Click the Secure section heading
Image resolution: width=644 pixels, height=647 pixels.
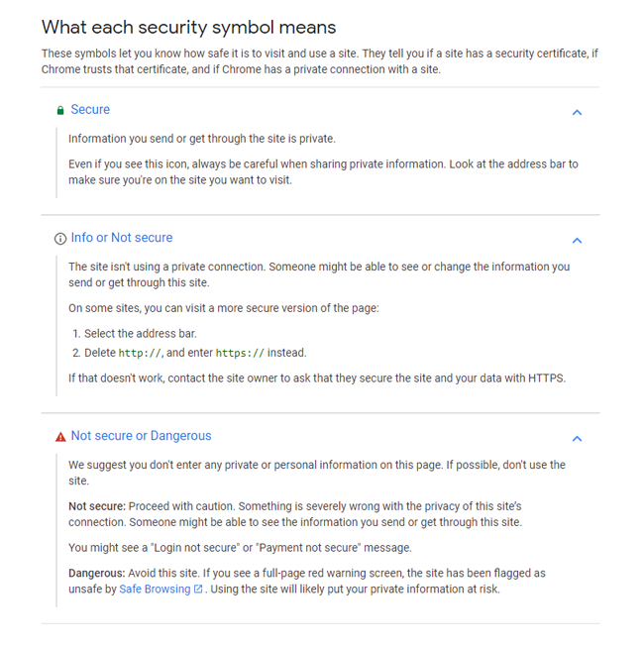[90, 109]
